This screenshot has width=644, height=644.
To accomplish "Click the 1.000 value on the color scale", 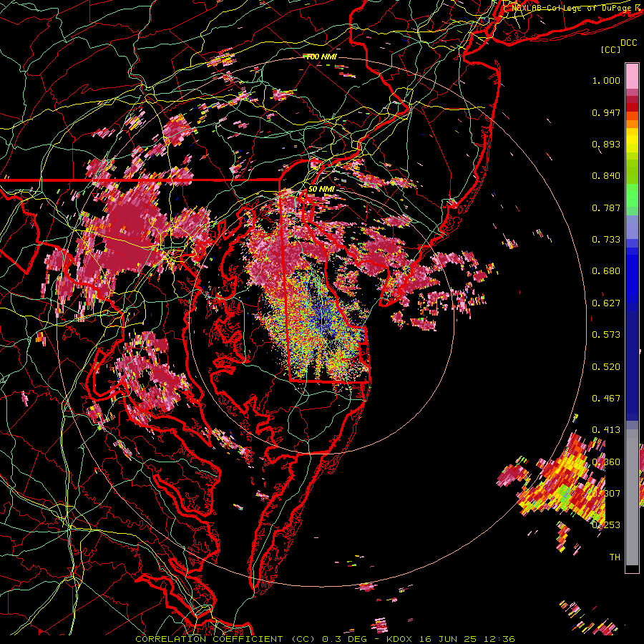I will pyautogui.click(x=606, y=80).
